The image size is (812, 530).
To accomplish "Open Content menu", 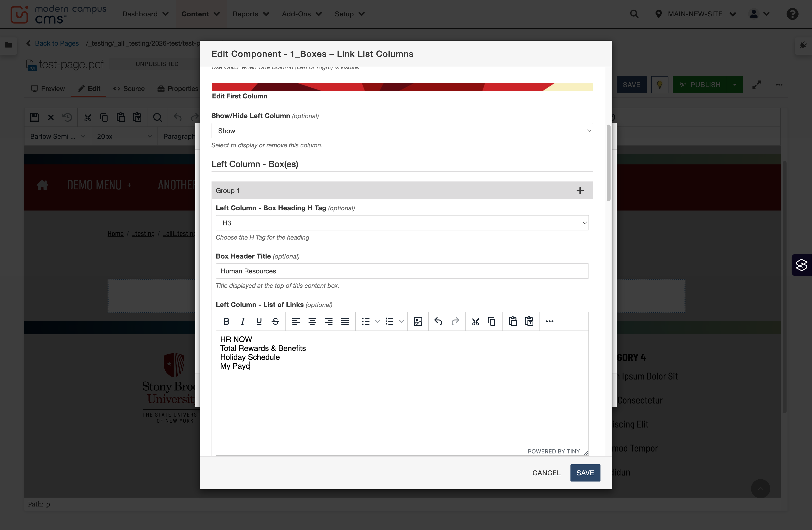I will 201,14.
